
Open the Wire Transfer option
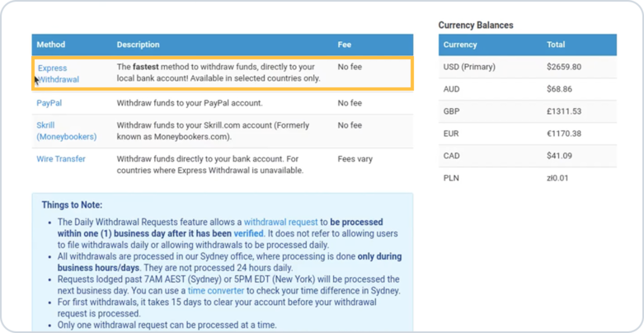(61, 159)
